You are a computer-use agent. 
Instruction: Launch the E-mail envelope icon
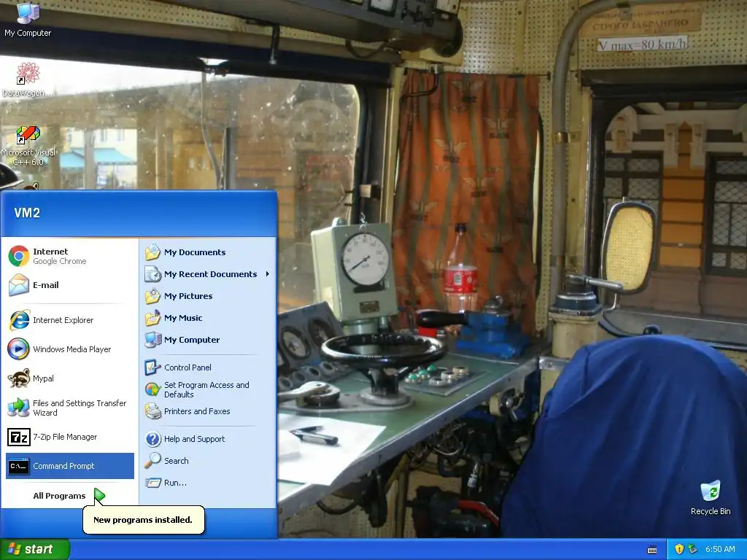click(x=18, y=285)
